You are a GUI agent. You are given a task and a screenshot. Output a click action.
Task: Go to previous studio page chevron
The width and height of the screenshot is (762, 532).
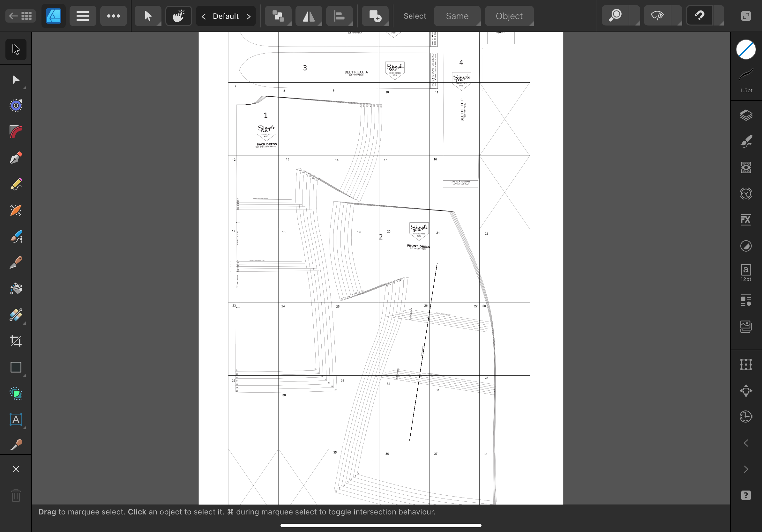[x=746, y=443]
